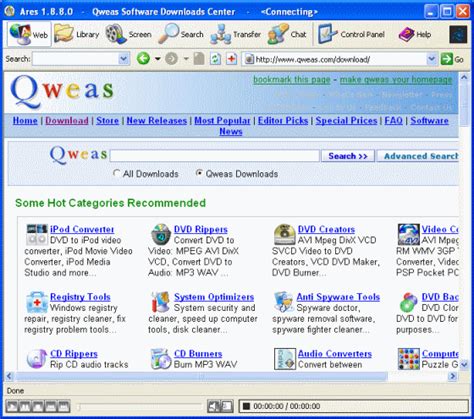Click the System Optimizers category icon
474x419 pixels.
coord(161,302)
